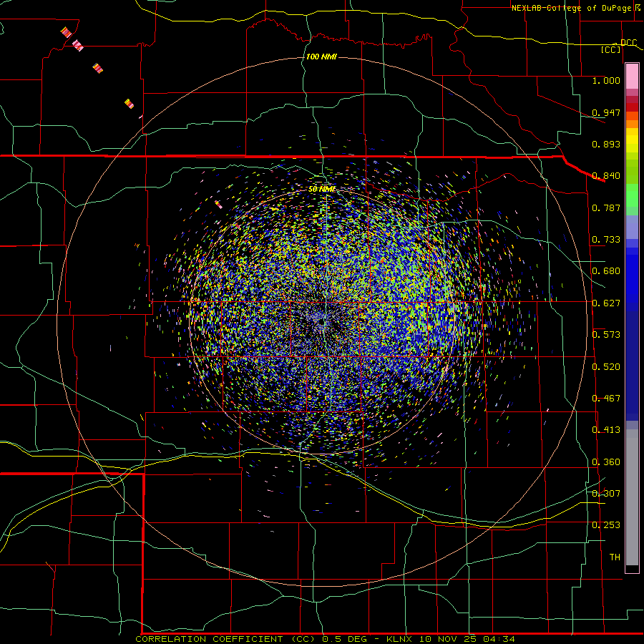Screen dimensions: 644x644
Task: Pick the periwinkle color bar segment
Action: click(x=632, y=227)
